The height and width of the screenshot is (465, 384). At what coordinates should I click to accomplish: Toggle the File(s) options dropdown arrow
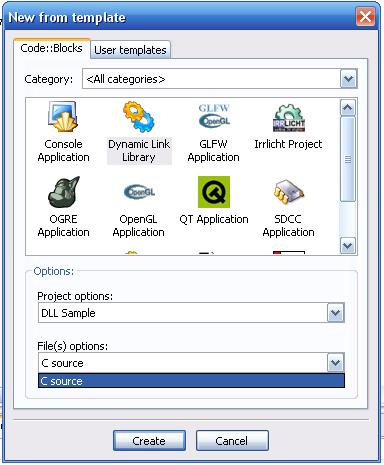coord(335,363)
